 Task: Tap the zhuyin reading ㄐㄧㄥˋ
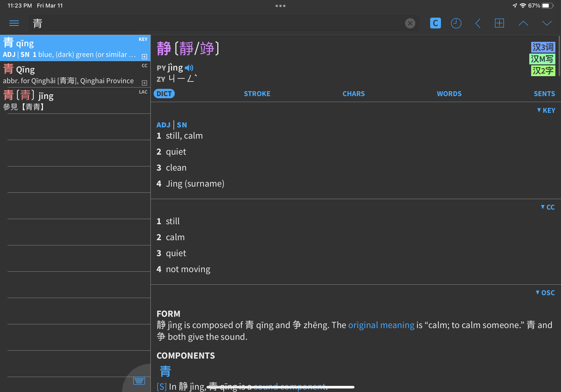pyautogui.click(x=183, y=79)
